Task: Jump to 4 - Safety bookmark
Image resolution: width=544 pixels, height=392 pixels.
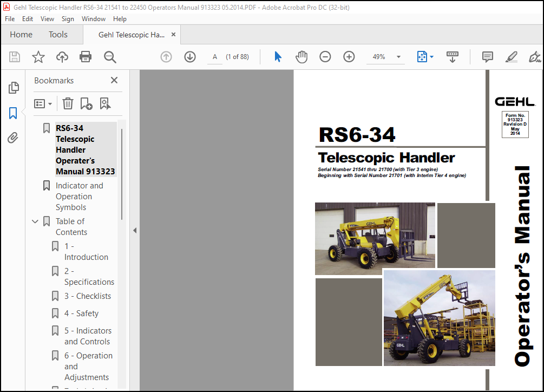Action: click(x=82, y=313)
